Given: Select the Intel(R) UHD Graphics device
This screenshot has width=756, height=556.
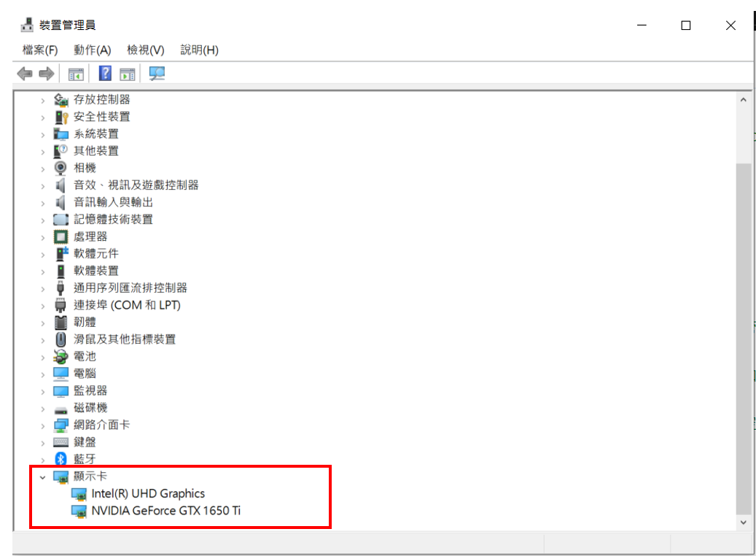Looking at the screenshot, I should click(x=148, y=493).
